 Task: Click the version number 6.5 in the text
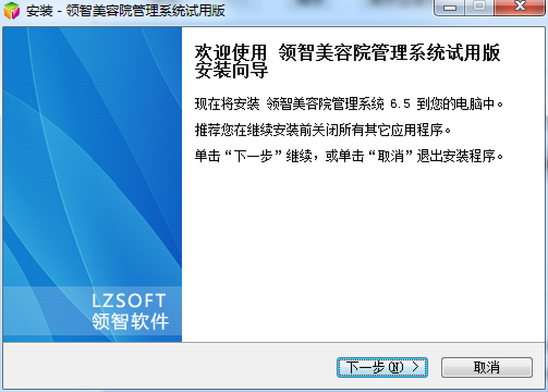[400, 105]
